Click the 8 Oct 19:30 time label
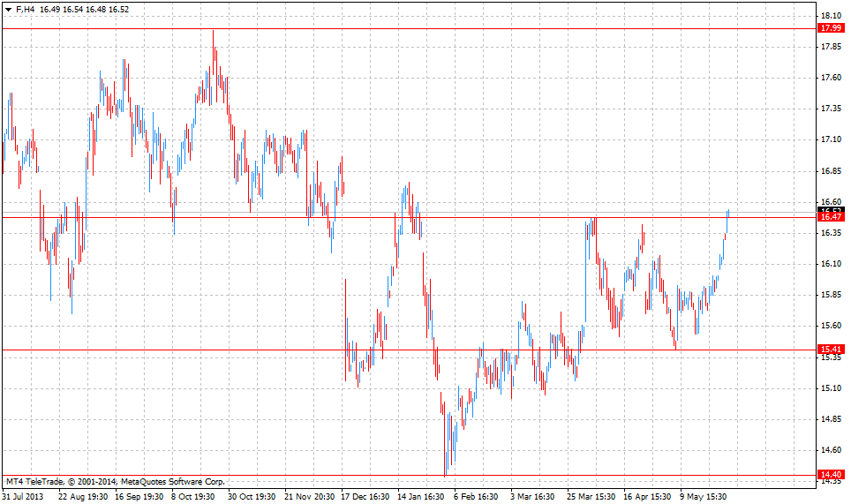The width and height of the screenshot is (851, 504). click(x=193, y=496)
